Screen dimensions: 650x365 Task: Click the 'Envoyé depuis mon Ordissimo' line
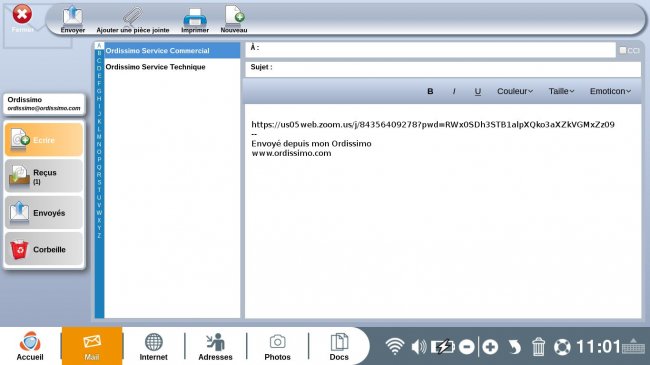(311, 144)
